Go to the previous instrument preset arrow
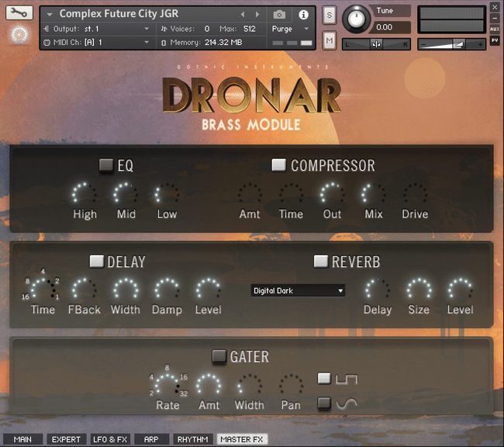 point(243,15)
